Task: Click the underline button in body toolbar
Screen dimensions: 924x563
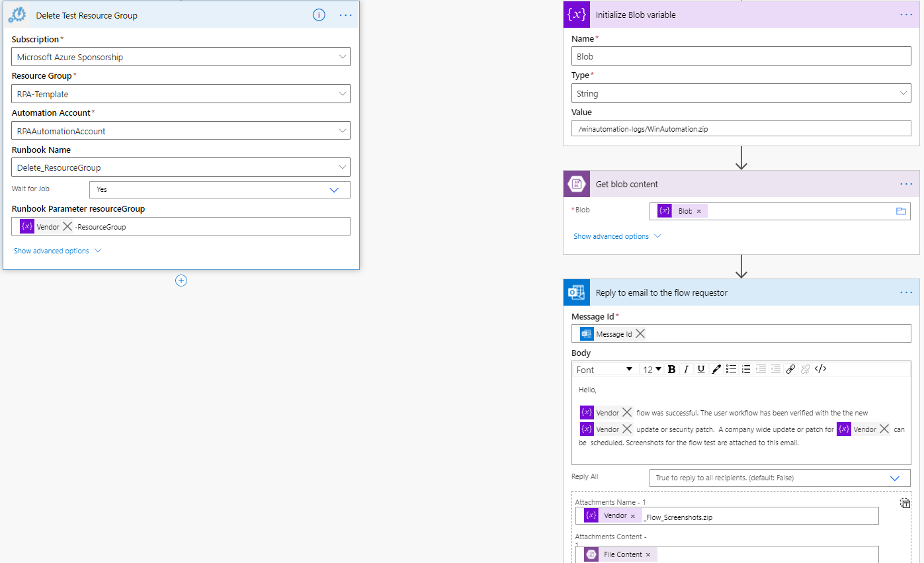Action: point(701,369)
